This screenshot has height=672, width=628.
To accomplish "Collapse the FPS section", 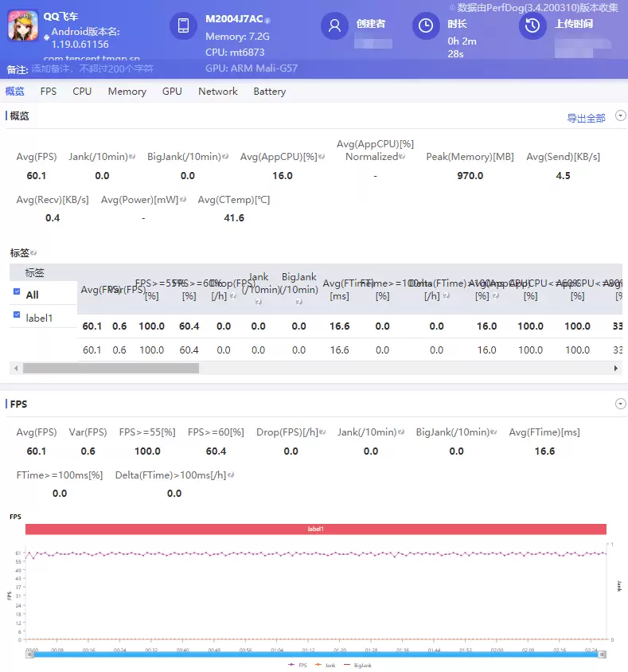I will click(620, 404).
